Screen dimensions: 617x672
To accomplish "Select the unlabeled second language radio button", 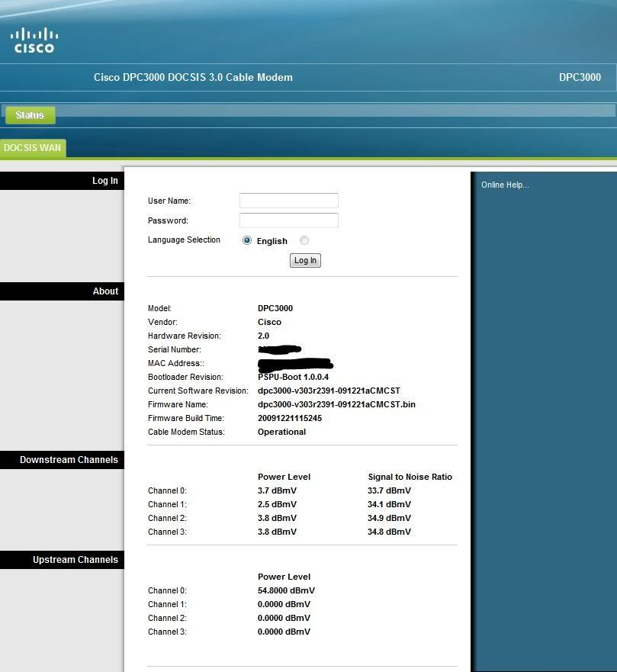I will 304,240.
